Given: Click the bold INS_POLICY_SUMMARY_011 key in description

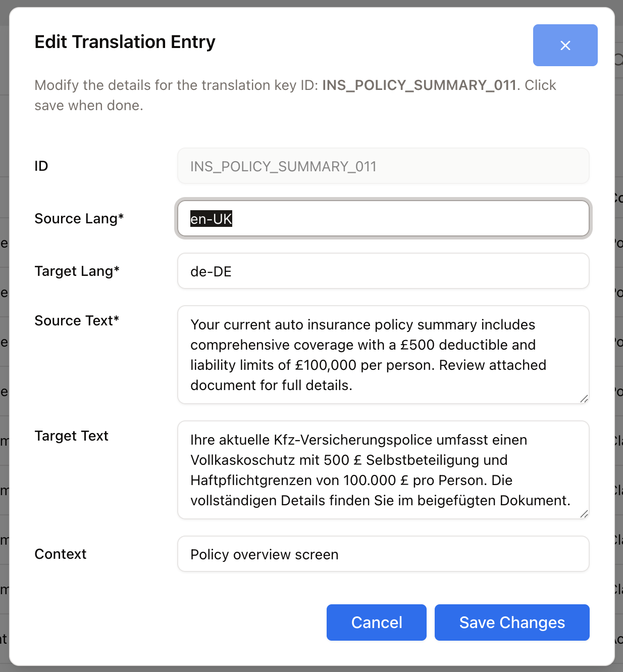Looking at the screenshot, I should coord(419,85).
